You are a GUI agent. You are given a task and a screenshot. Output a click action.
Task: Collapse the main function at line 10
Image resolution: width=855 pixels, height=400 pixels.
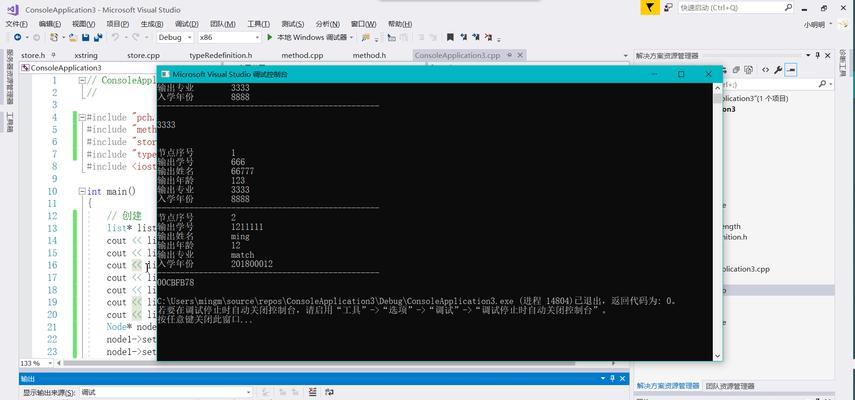tap(82, 191)
